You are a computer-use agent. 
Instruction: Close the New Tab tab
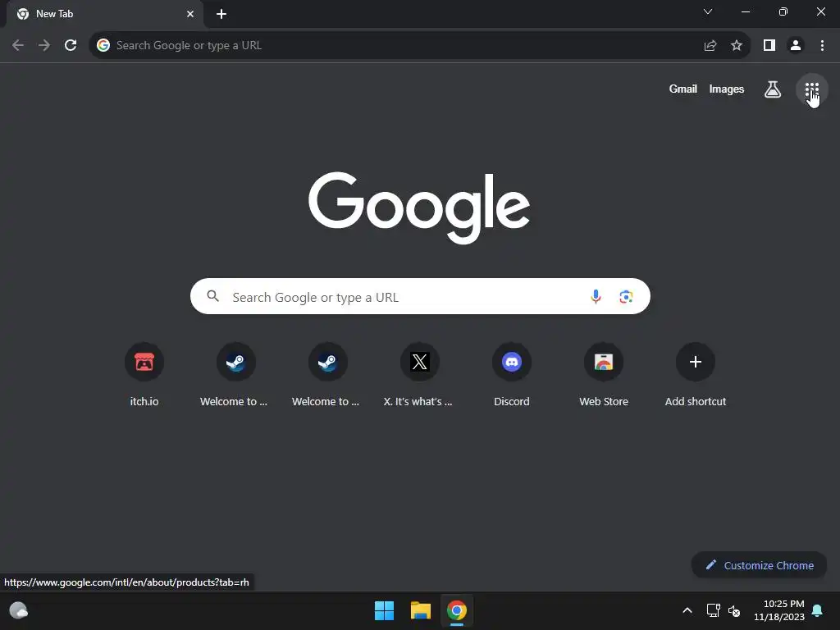pyautogui.click(x=190, y=14)
